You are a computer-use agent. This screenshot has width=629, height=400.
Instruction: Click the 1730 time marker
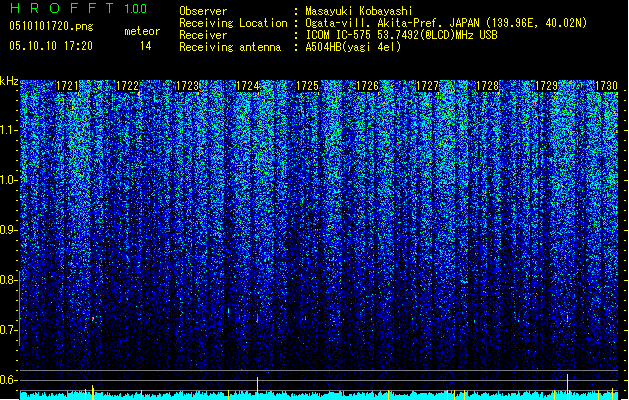point(606,86)
